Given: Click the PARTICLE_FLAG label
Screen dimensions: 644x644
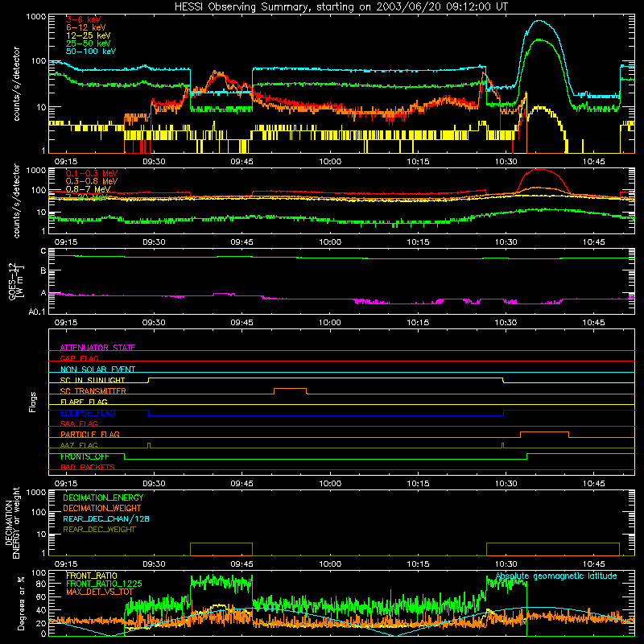Looking at the screenshot, I should click(90, 434).
